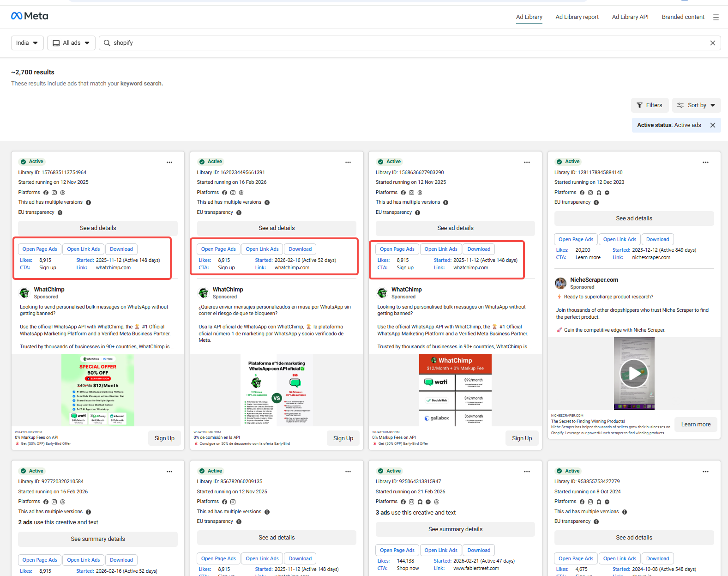Download the NicheScraper ad
This screenshot has height=576, width=728.
pyautogui.click(x=657, y=240)
